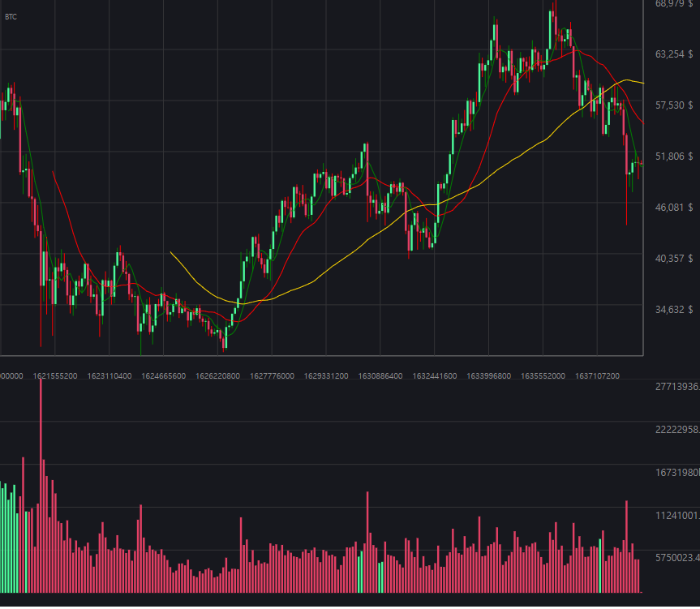Screen dimensions: 700x609
Task: Click the tallest red volume bar
Action: tap(41, 486)
